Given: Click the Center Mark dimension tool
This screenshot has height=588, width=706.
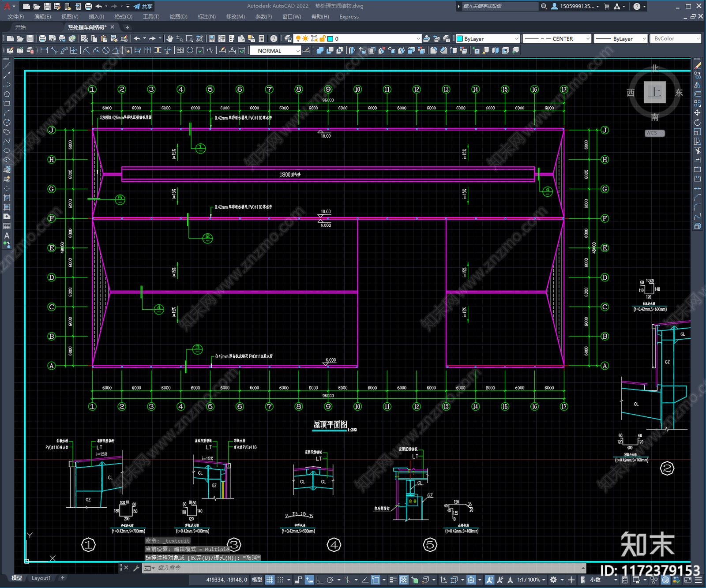Looking at the screenshot, I should click(190, 50).
